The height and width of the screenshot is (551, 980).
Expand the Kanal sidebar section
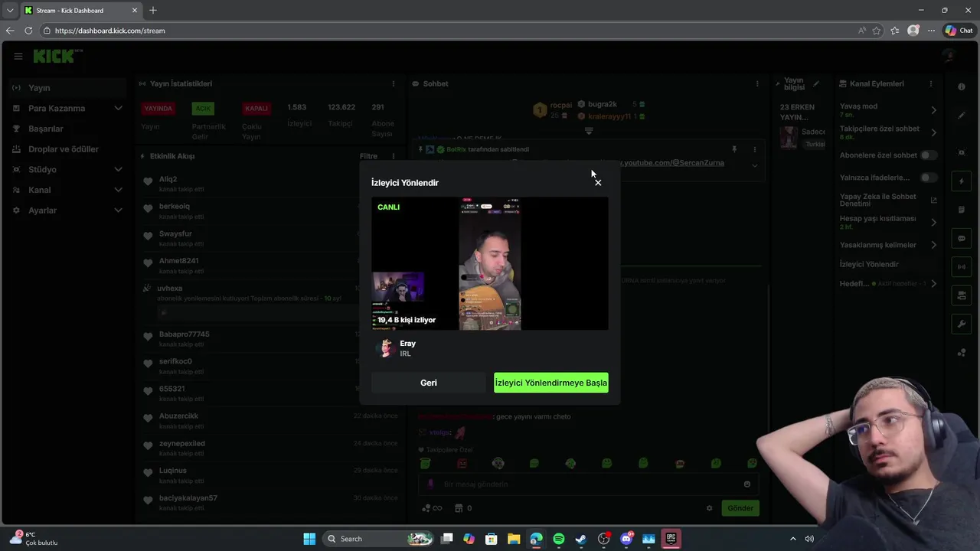tap(67, 190)
